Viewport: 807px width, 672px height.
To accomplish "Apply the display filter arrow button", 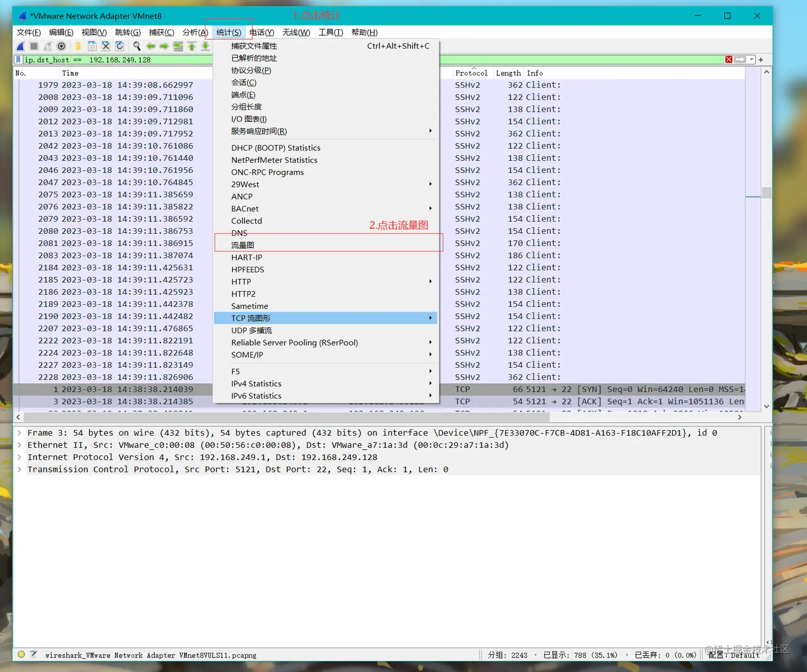I will point(740,60).
